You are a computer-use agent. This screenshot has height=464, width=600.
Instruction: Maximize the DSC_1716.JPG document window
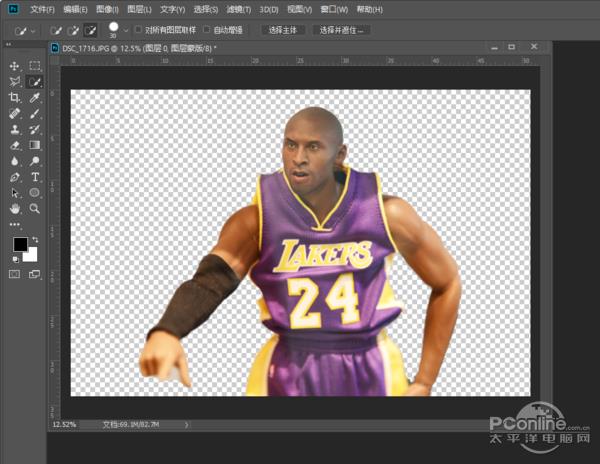point(512,47)
